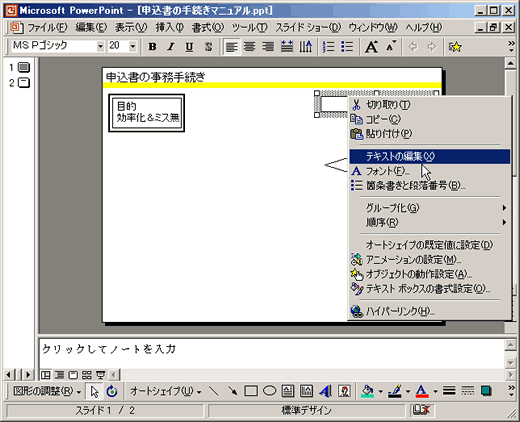Activate free rotate tool
The width and height of the screenshot is (520, 422).
click(x=112, y=391)
